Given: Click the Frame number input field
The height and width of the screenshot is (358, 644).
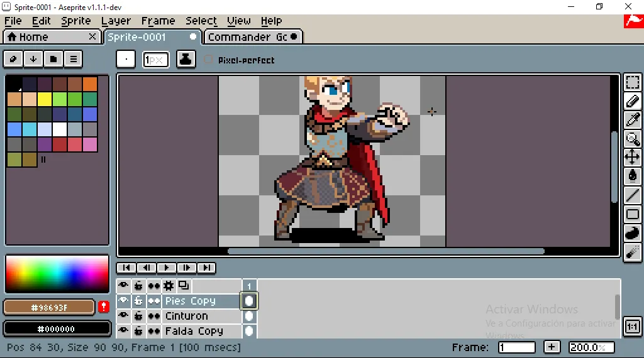Looking at the screenshot, I should [x=517, y=347].
